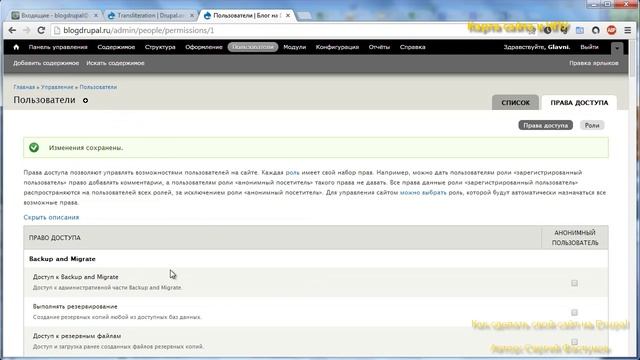Screen dimensions: 640x360
Task: Open Отчёты in admin menu
Action: [x=379, y=47]
